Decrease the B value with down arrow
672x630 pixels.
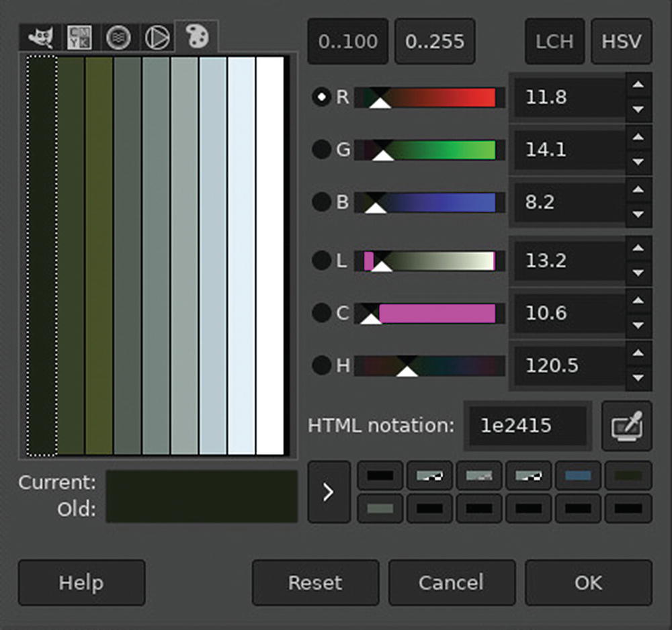pyautogui.click(x=638, y=215)
